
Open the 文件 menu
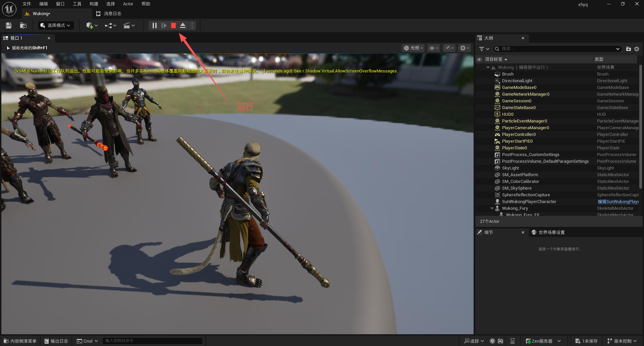[27, 4]
